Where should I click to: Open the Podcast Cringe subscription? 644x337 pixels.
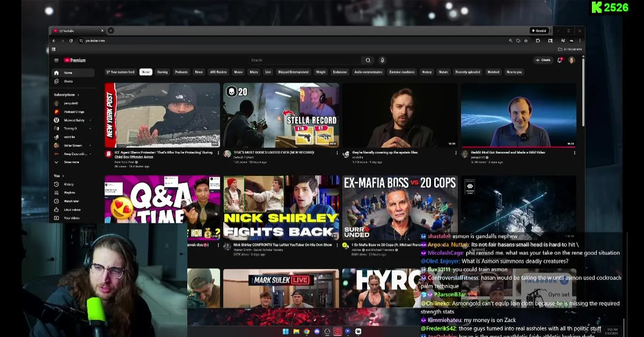(x=73, y=112)
